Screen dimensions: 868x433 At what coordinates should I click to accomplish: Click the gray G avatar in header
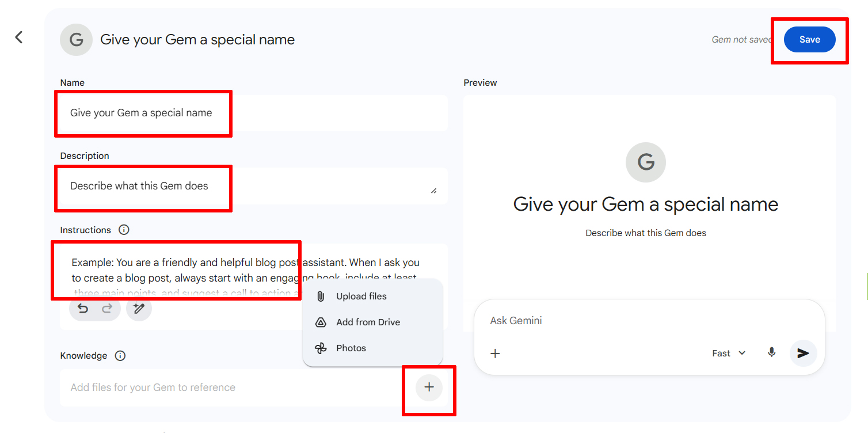[x=76, y=40]
